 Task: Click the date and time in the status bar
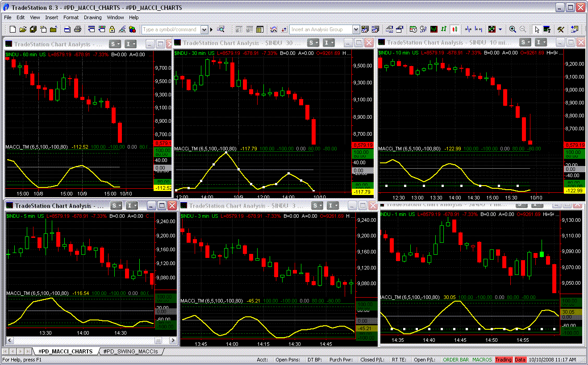(552, 360)
